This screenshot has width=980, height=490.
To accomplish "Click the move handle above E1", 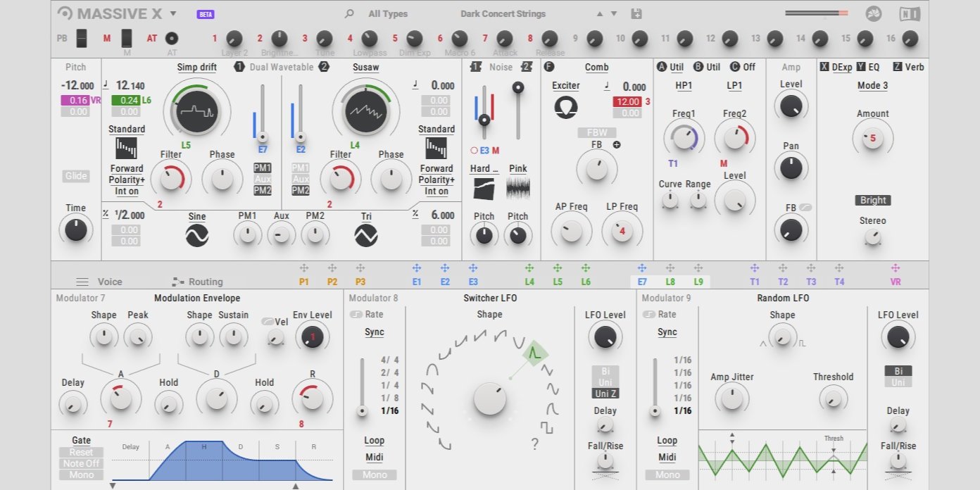I will pyautogui.click(x=417, y=268).
